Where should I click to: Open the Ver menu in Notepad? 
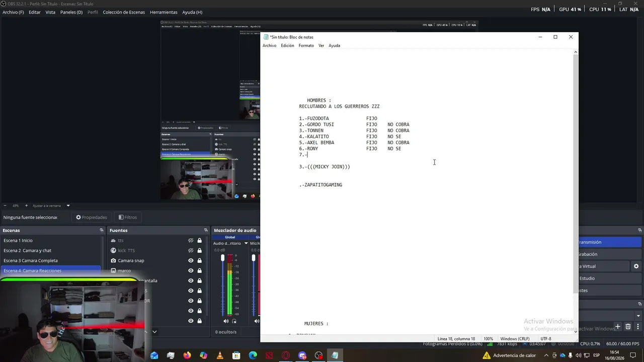(321, 46)
